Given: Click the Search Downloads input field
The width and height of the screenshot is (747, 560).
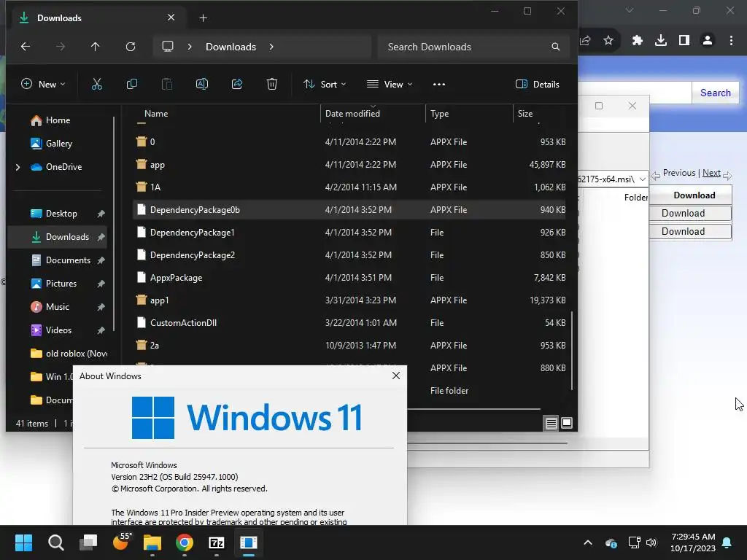Looking at the screenshot, I should click(x=473, y=47).
